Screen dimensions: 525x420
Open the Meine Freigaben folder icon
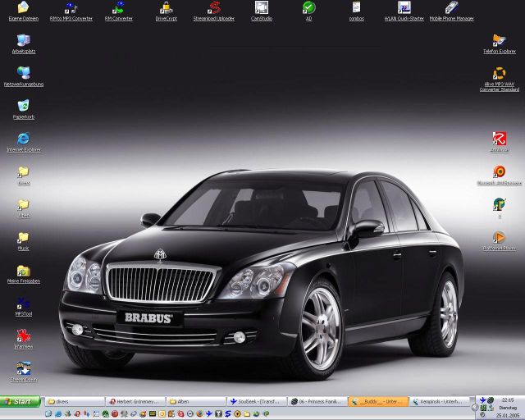tap(23, 272)
